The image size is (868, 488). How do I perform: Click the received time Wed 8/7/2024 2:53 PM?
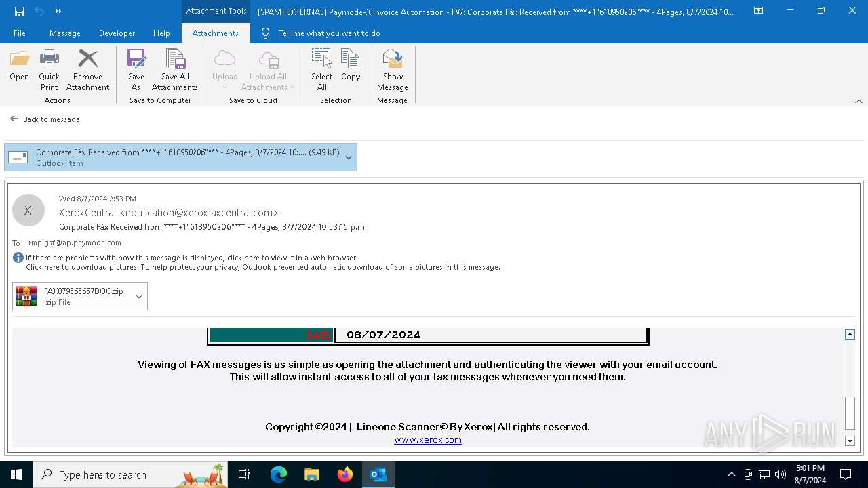tap(98, 199)
